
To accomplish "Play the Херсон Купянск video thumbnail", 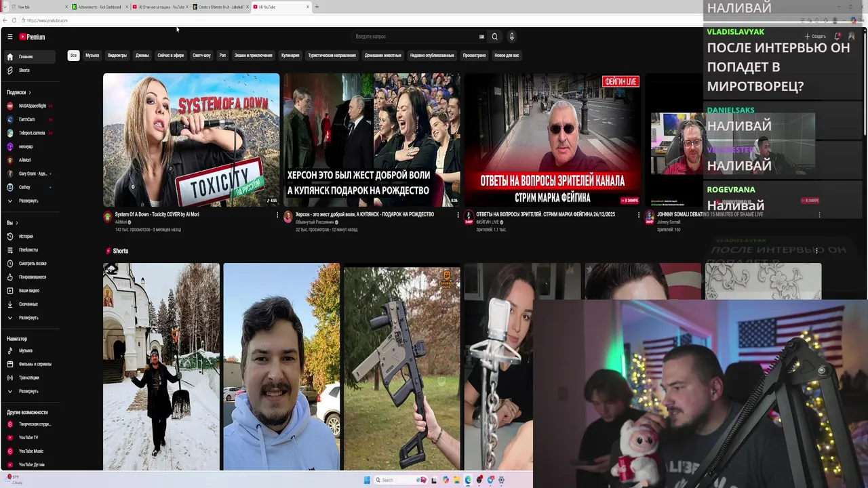I will point(372,140).
